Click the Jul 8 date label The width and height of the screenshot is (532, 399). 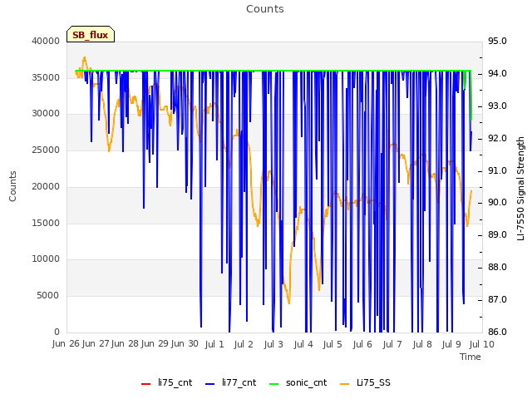422,344
